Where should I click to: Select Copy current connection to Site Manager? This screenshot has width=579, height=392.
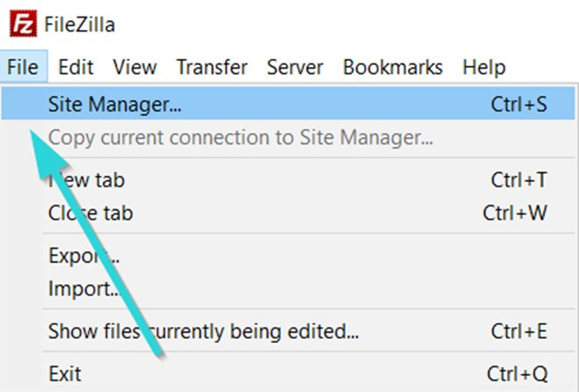click(x=288, y=137)
